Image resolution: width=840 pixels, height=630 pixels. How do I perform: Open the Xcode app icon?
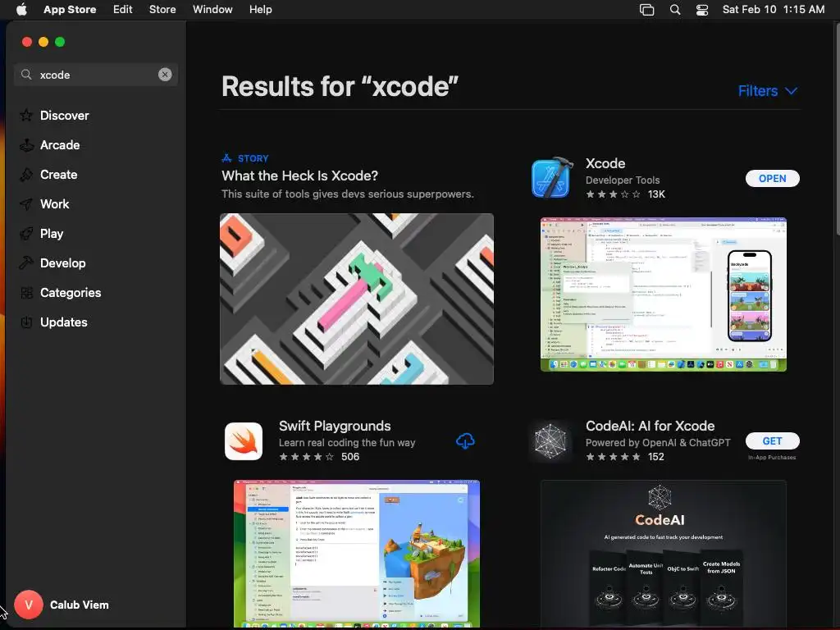coord(552,178)
